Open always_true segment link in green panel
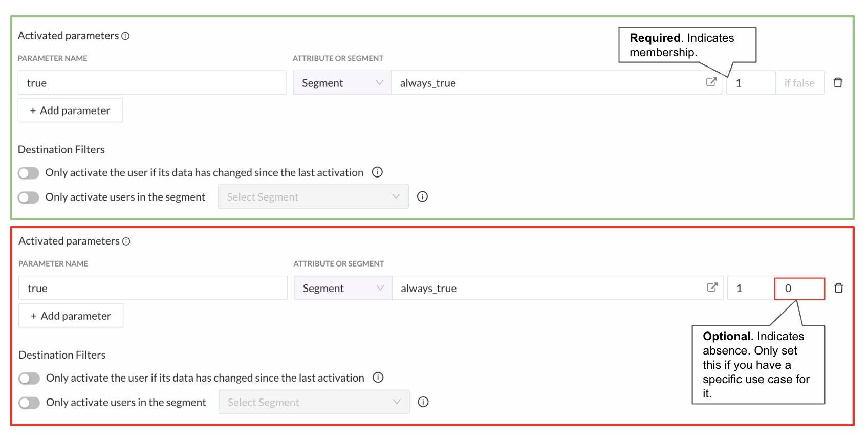 click(711, 82)
